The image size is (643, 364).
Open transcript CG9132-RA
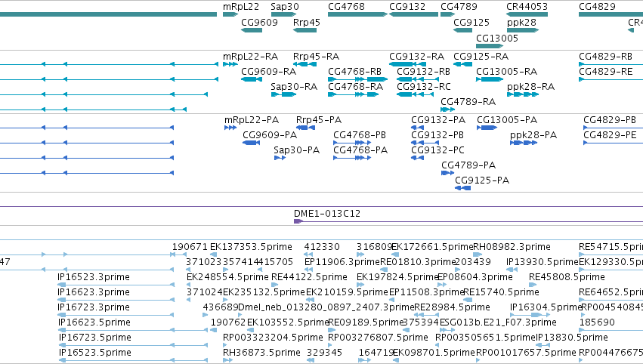tap(416, 57)
